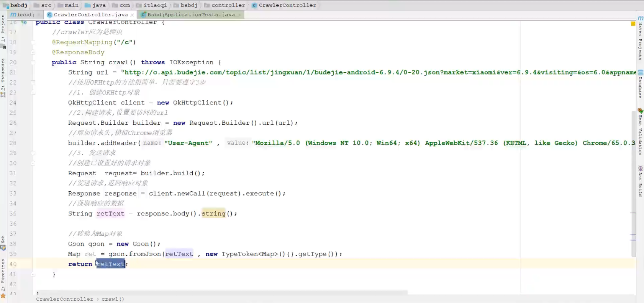Select com in the navigation breadcrumb

pos(125,5)
